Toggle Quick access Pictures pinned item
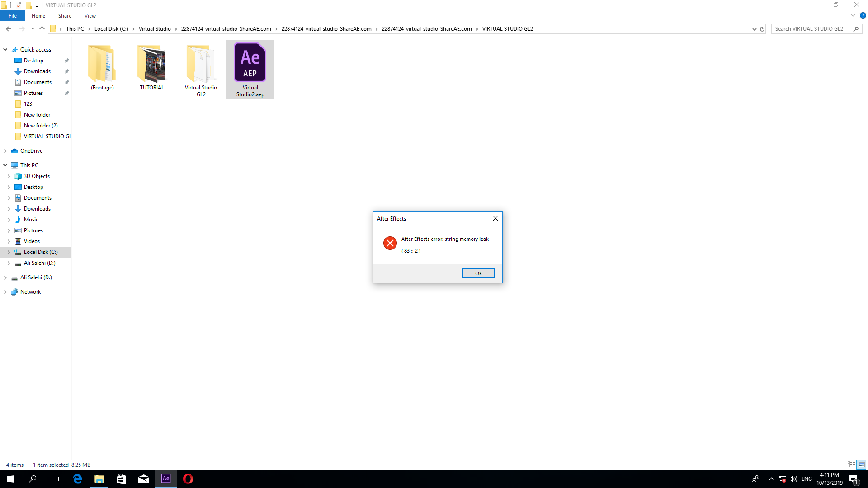Screen dimensions: 868x488 (67, 93)
